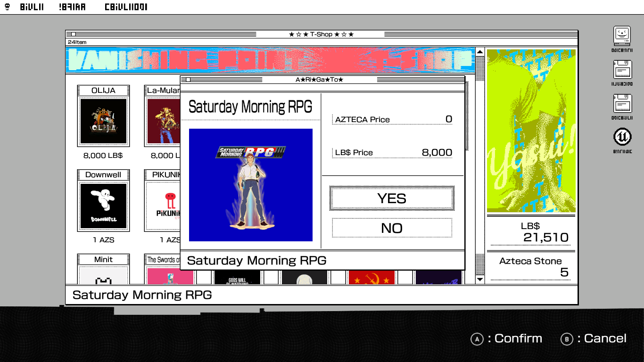
Task: Click the T-Shop scroll up arrow
Action: [480, 52]
